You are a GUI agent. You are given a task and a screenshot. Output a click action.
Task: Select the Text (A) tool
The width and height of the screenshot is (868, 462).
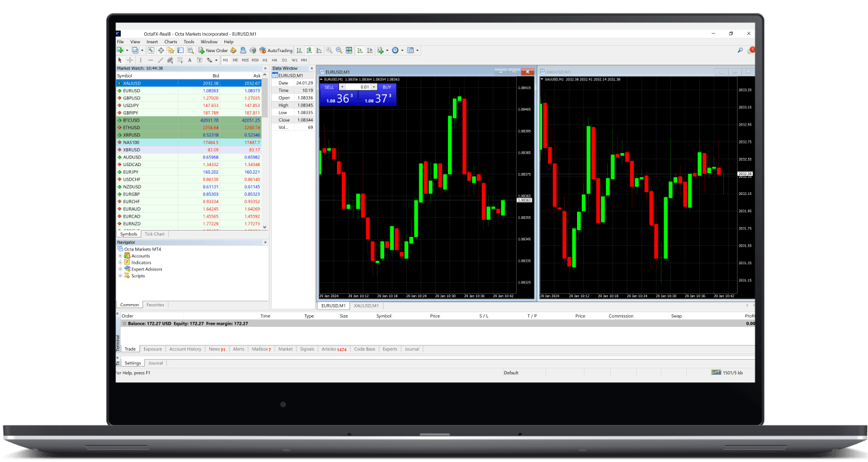(x=189, y=60)
